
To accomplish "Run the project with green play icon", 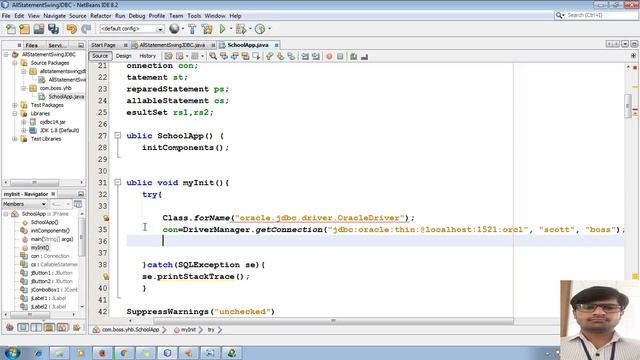I will [x=222, y=29].
